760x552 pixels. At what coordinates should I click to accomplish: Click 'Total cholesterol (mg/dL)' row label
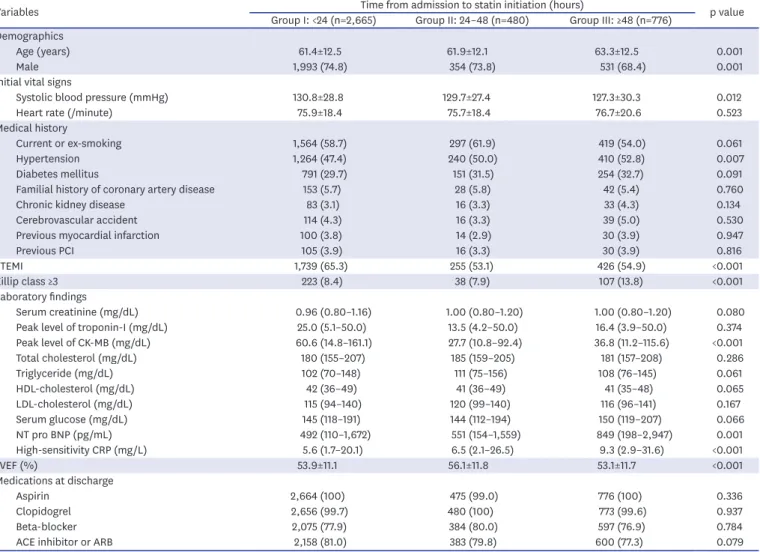pos(76,358)
